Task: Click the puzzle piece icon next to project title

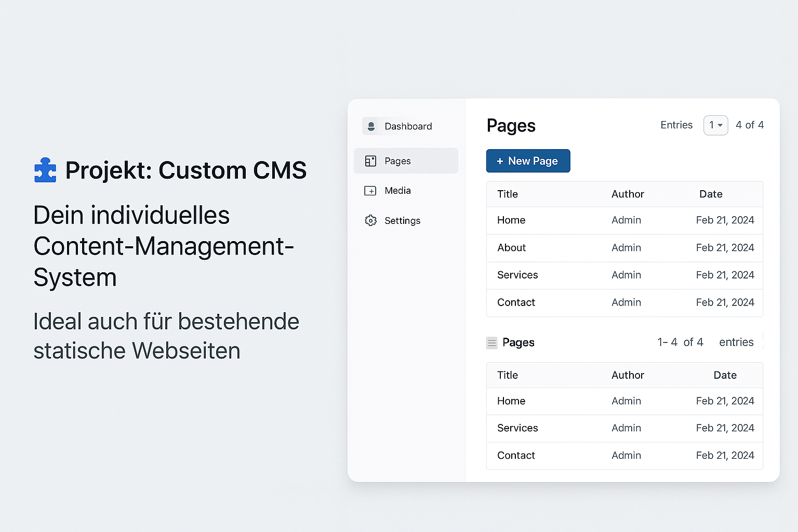Action: 45,170
